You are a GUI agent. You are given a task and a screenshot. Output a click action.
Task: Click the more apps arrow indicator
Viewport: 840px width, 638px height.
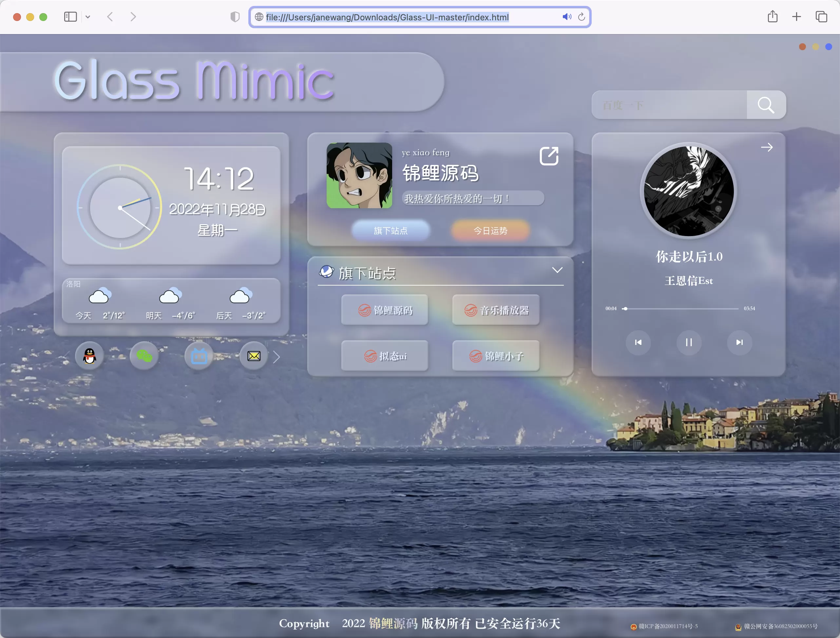tap(277, 356)
